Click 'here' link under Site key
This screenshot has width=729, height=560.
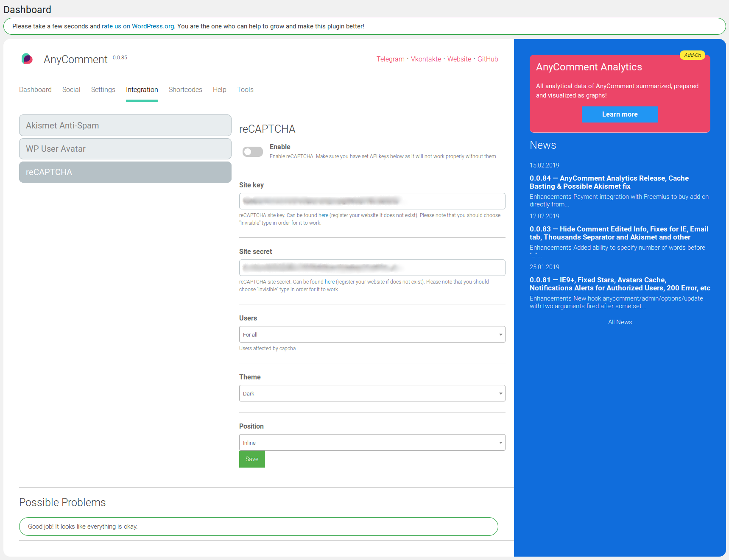click(323, 215)
